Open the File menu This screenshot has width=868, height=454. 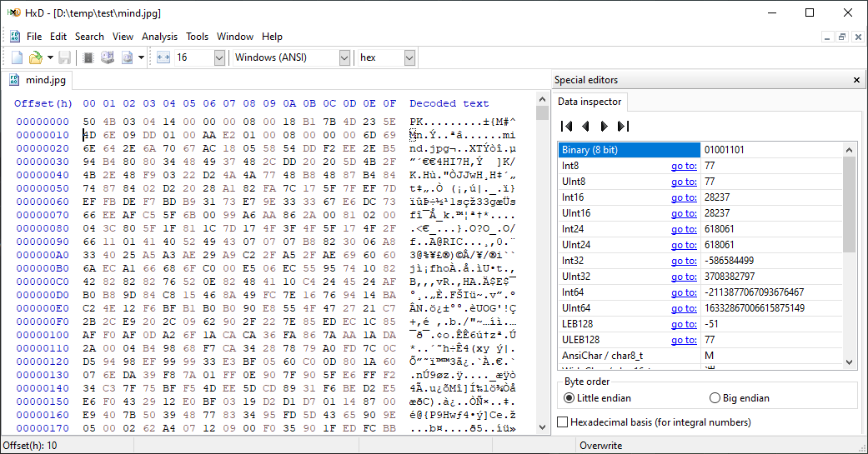(x=33, y=37)
